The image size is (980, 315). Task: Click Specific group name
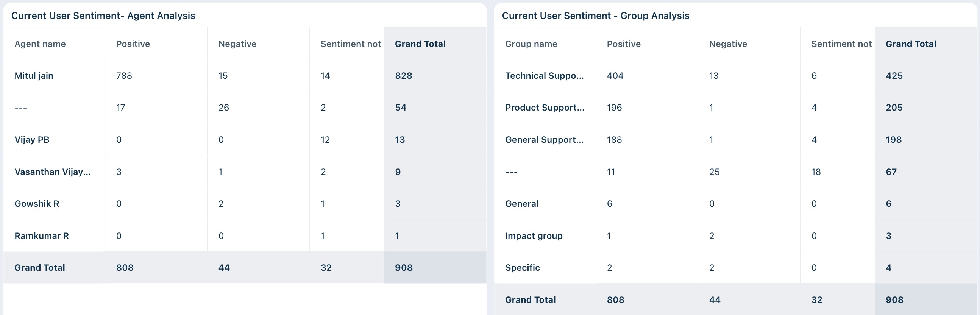[x=522, y=267]
